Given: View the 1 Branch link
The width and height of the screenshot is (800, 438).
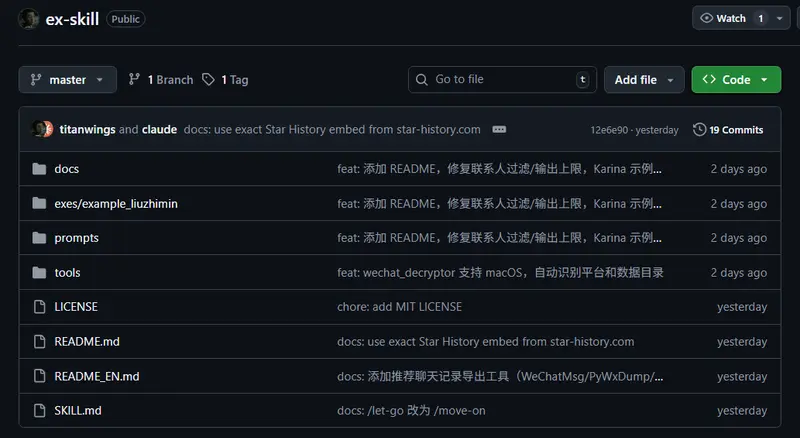Looking at the screenshot, I should pyautogui.click(x=161, y=80).
